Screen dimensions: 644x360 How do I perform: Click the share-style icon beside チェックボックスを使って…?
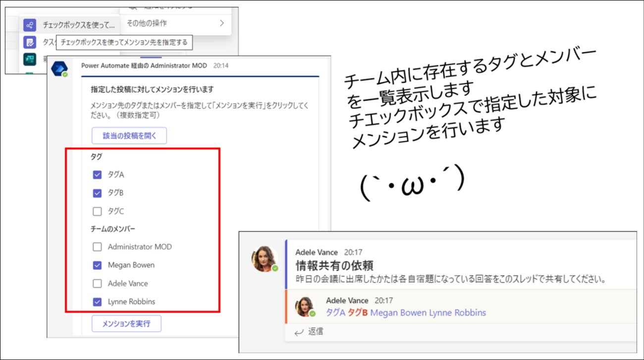pyautogui.click(x=30, y=25)
